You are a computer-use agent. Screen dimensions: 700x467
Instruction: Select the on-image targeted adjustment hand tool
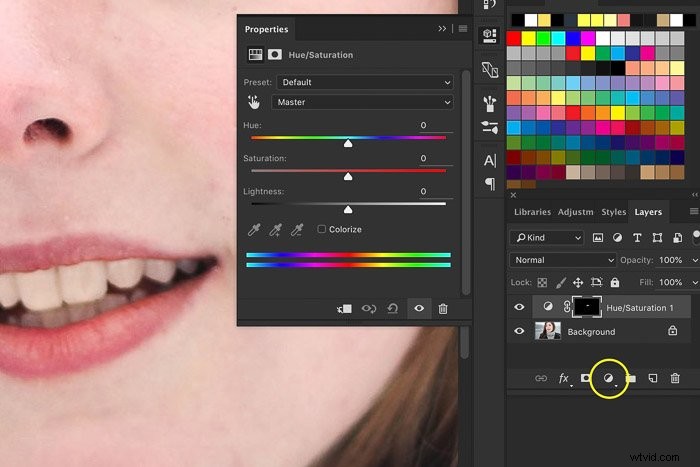pyautogui.click(x=254, y=102)
